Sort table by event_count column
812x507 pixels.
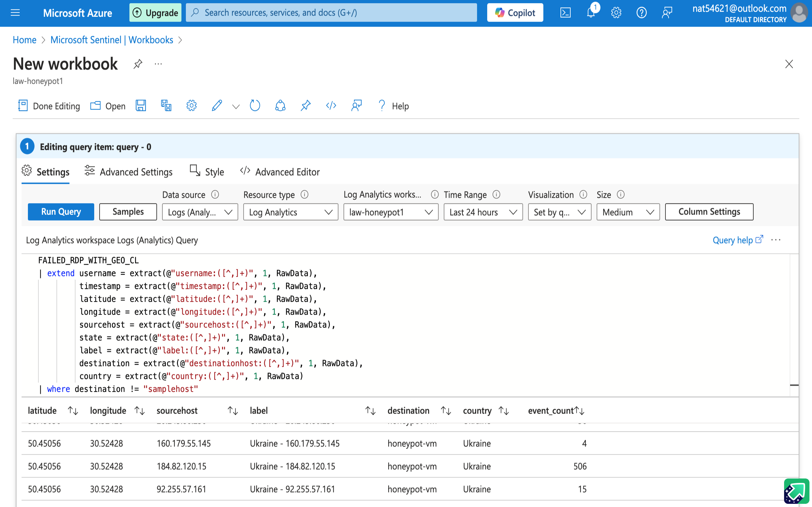[x=580, y=410]
